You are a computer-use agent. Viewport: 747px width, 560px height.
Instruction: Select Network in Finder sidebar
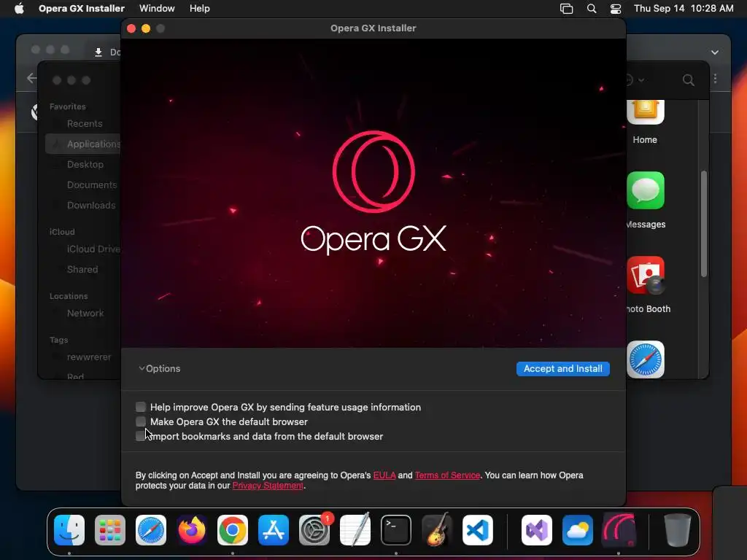pos(85,314)
